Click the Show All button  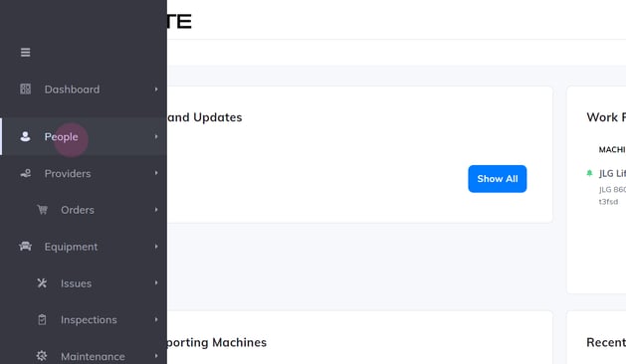497,179
